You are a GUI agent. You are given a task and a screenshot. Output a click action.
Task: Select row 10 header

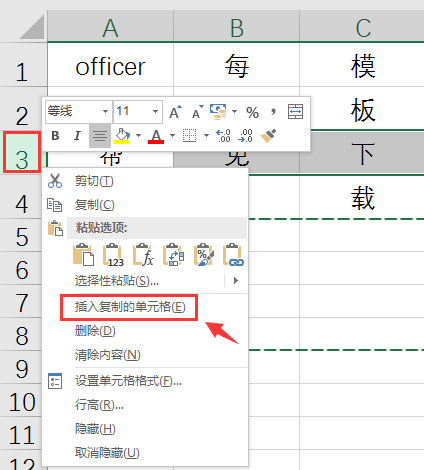21,400
